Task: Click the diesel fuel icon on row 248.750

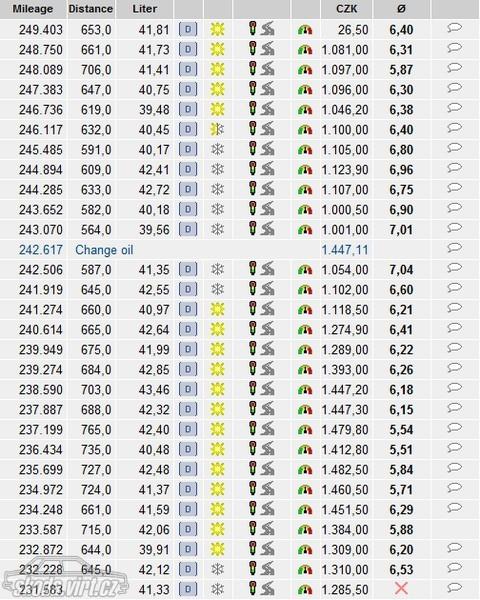Action: (188, 50)
